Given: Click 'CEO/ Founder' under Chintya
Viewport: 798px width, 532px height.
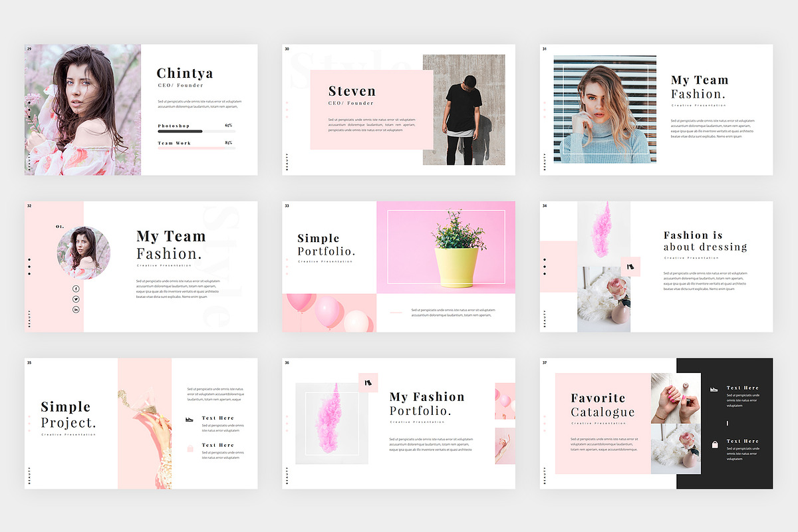Looking at the screenshot, I should coord(180,86).
